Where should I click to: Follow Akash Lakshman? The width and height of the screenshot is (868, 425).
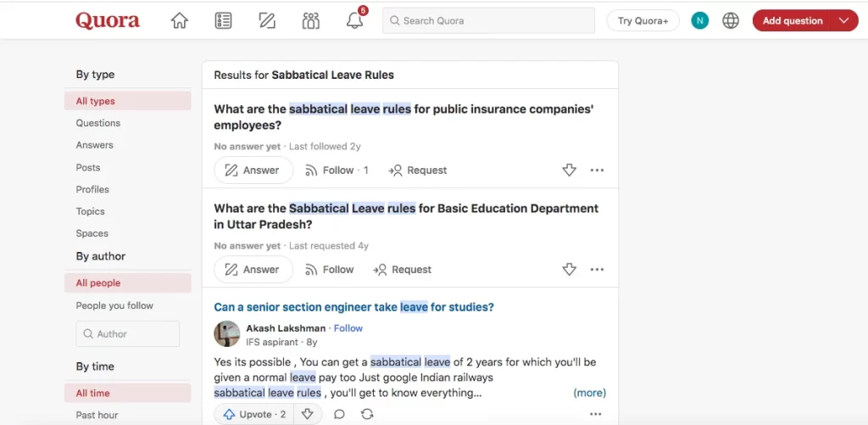[x=348, y=328]
